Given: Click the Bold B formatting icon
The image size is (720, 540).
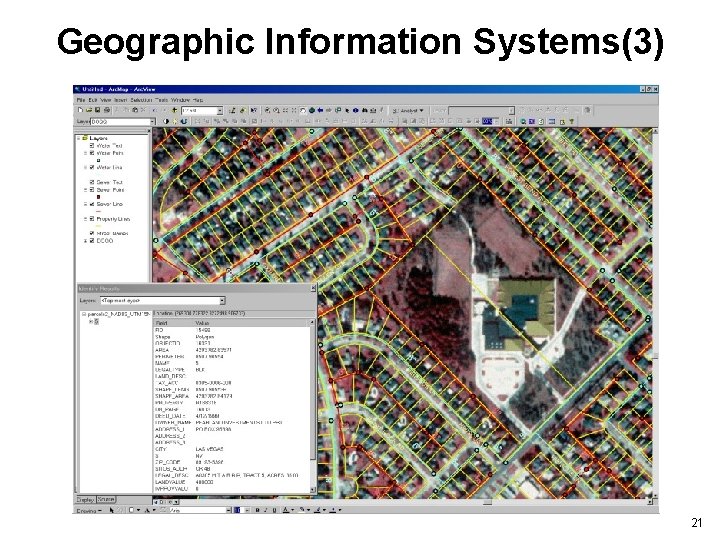Looking at the screenshot, I should (258, 510).
